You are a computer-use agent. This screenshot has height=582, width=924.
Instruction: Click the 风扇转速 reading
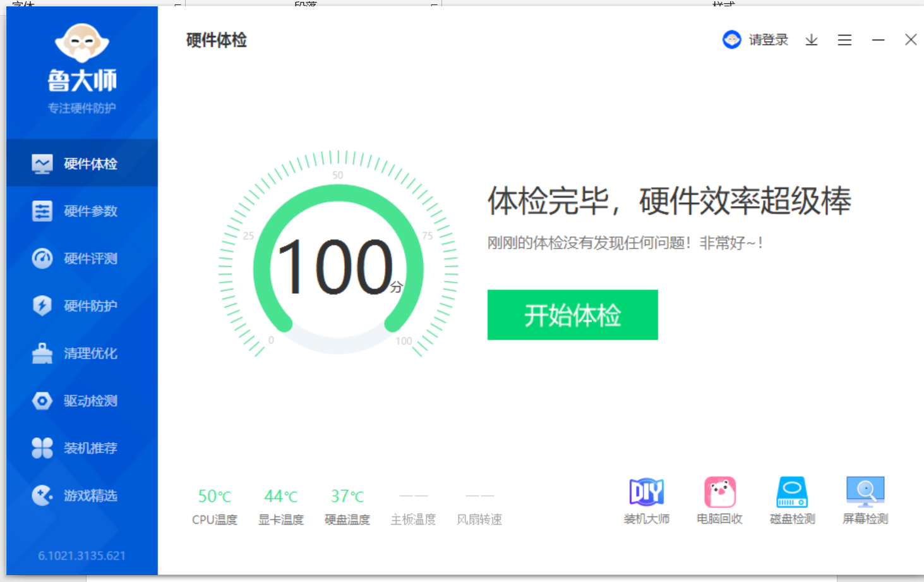[479, 507]
